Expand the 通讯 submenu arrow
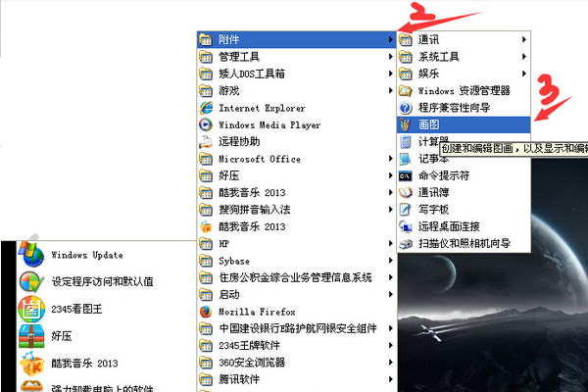Screen dimensions: 588x392 pos(524,39)
